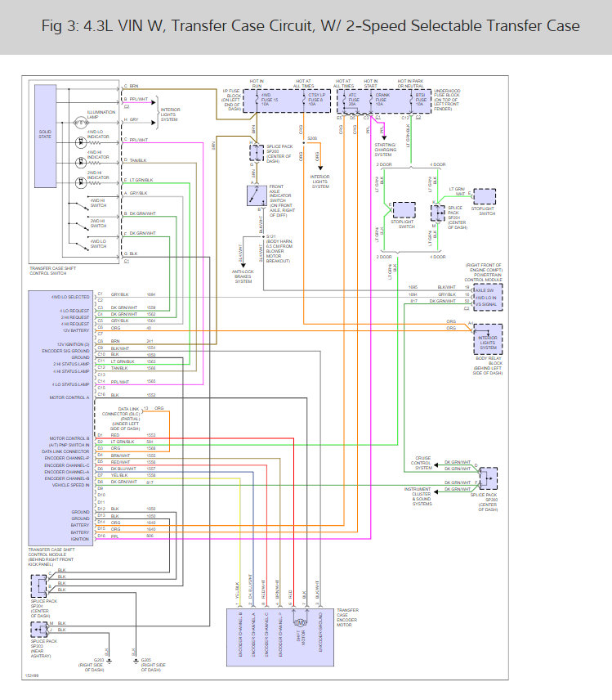Image resolution: width=612 pixels, height=700 pixels.
Task: Click the figure title heading text
Action: [x=310, y=26]
